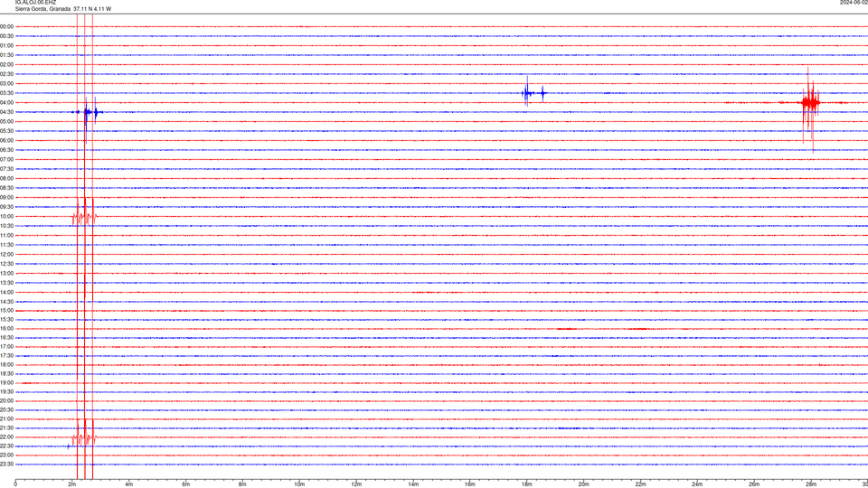This screenshot has height=488, width=868.
Task: Select the 10:00 time row label
Action: pos(7,216)
